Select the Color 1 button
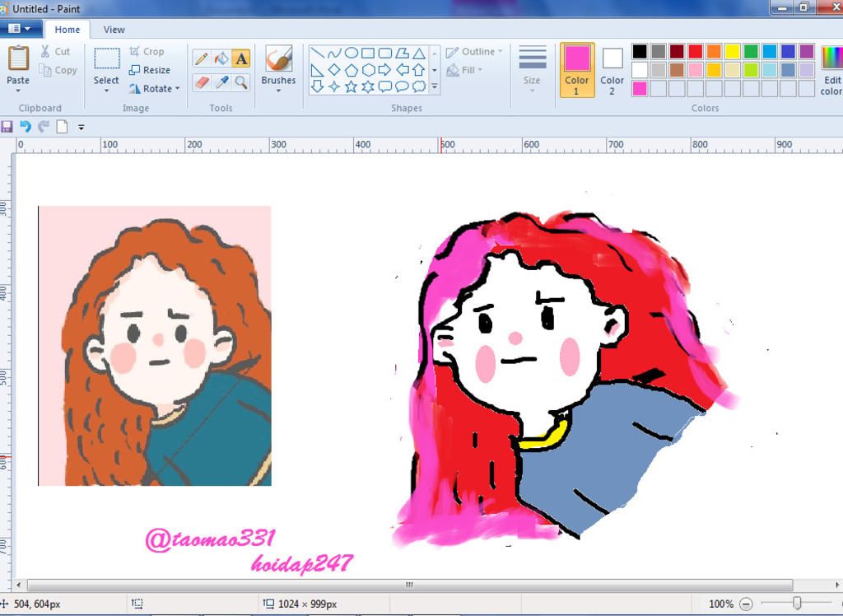This screenshot has height=616, width=843. pos(577,70)
